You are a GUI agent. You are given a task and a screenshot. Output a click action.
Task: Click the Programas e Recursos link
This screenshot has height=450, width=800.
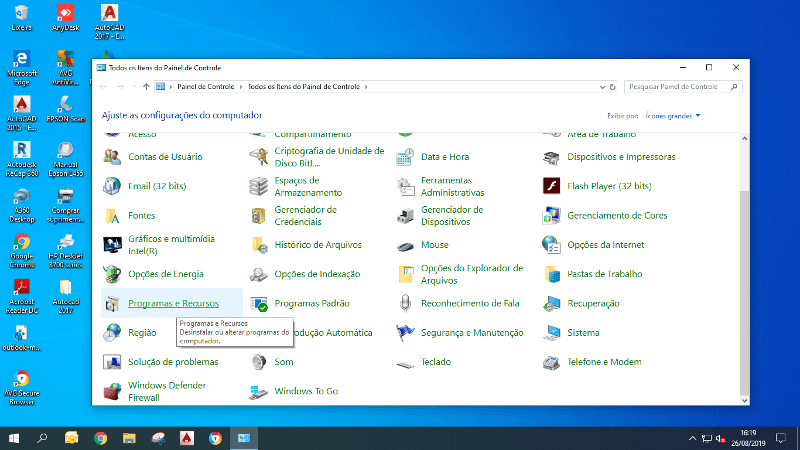(173, 304)
